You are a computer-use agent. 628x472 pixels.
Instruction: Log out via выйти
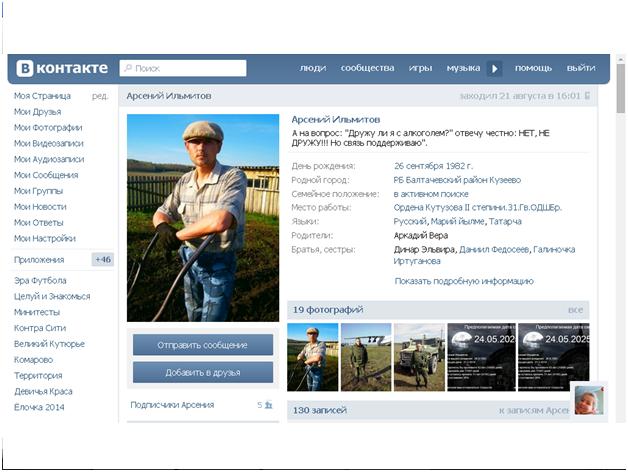[x=581, y=68]
